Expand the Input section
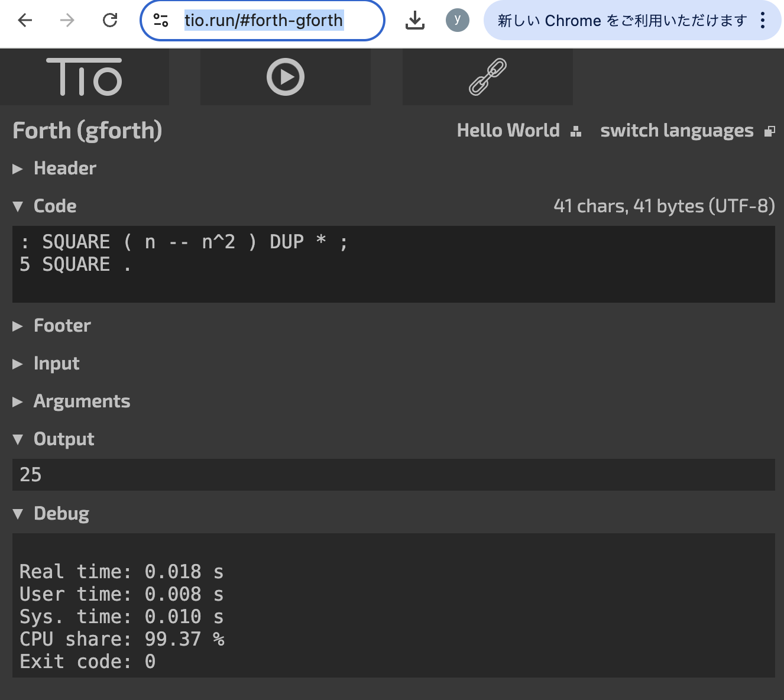Viewport: 784px width, 700px height. [56, 364]
